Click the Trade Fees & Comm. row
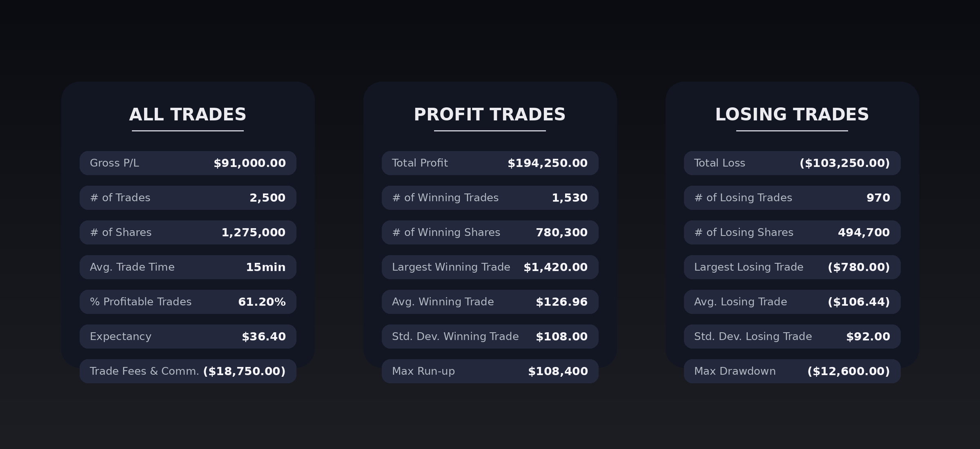 point(188,371)
